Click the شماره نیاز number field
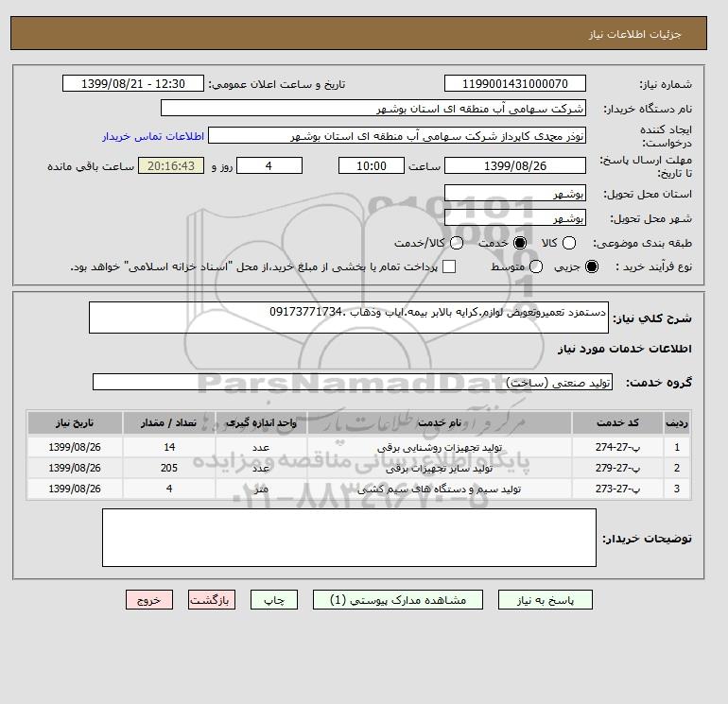This screenshot has height=704, width=728. coord(515,83)
